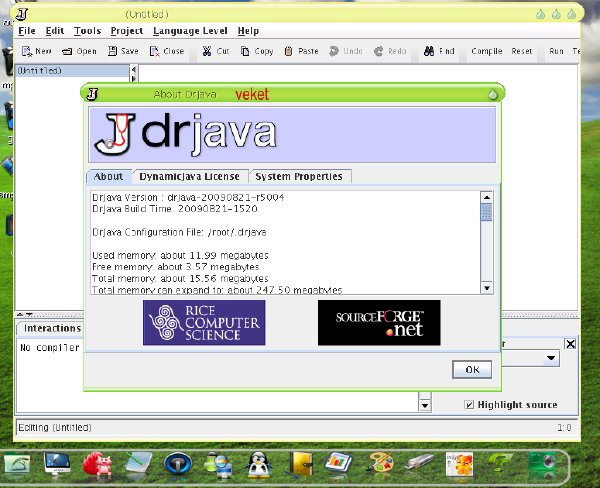Open the dropdown in the lower right panel
This screenshot has width=600, height=488.
click(551, 358)
